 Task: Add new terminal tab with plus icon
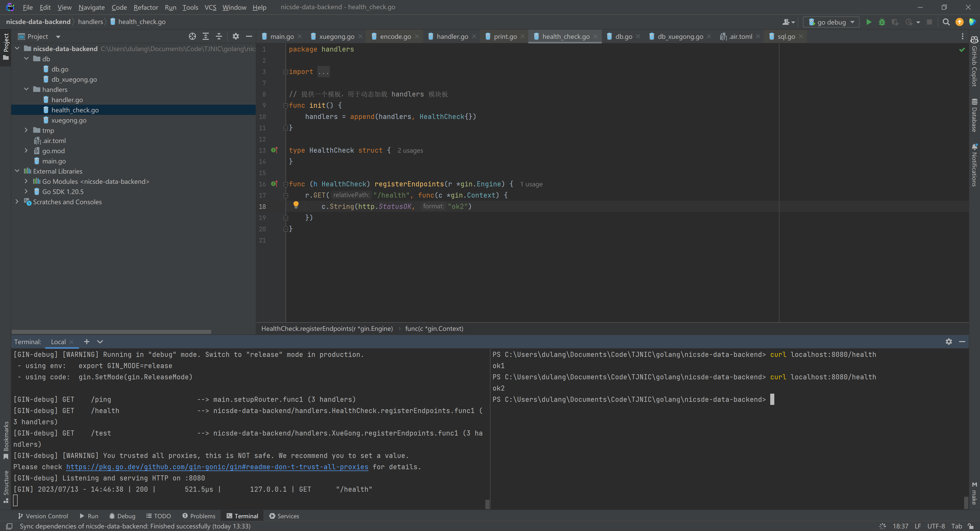86,341
